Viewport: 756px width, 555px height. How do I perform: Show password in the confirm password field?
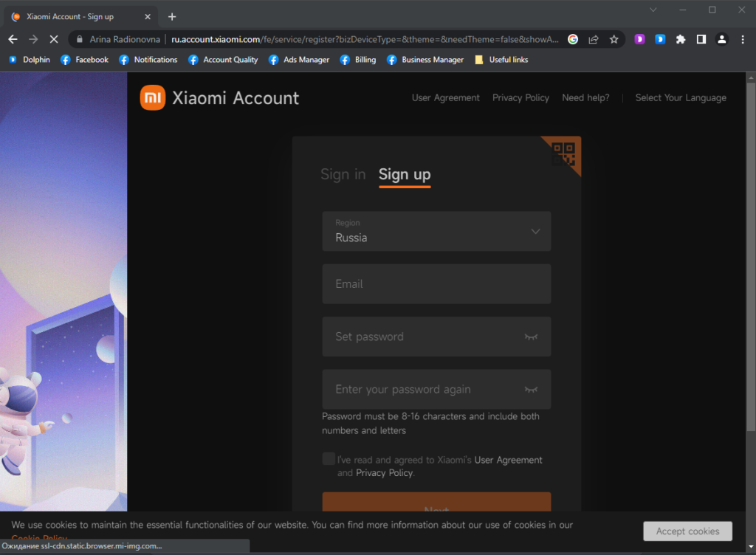[x=531, y=389]
